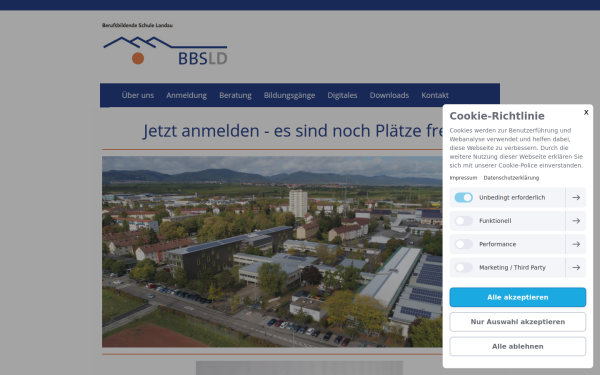Screen dimensions: 600x375
Task: Expand Marketing / Third Party details arrow
Action: point(576,267)
